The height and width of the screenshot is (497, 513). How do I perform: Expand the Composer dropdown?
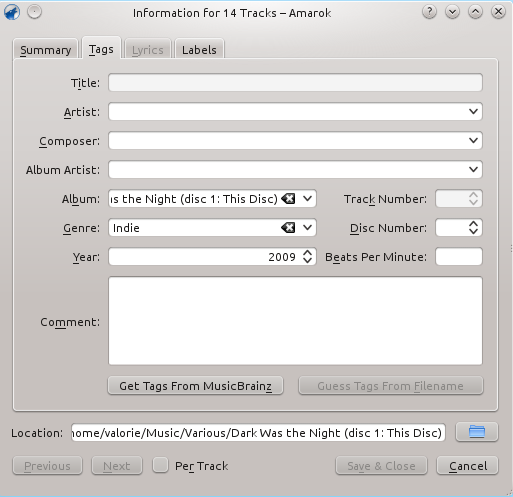tap(473, 140)
